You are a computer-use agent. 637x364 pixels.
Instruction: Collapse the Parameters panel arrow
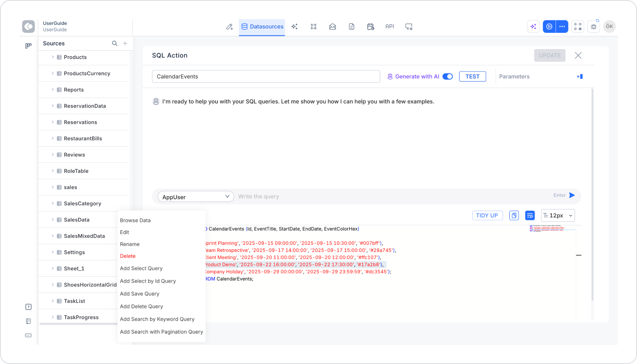pyautogui.click(x=580, y=76)
